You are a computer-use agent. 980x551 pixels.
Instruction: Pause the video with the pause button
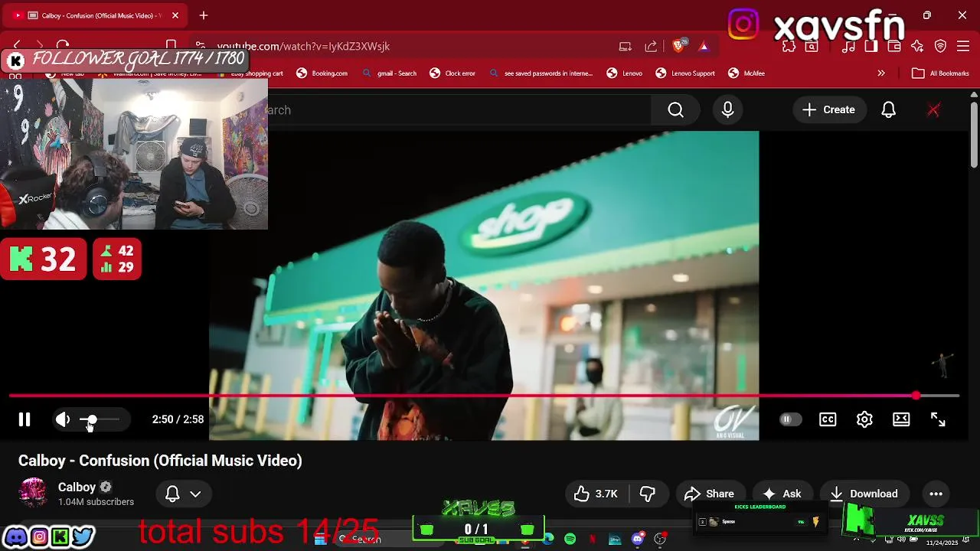24,419
